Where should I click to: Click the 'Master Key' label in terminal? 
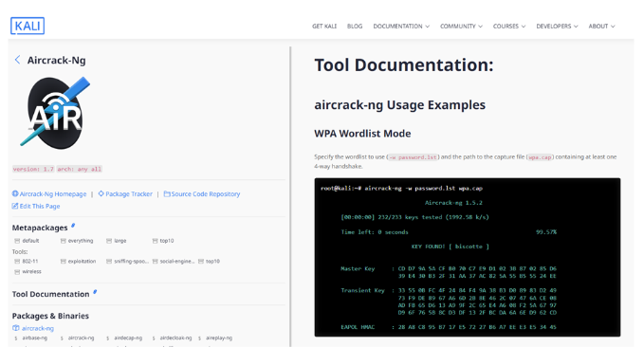point(358,268)
